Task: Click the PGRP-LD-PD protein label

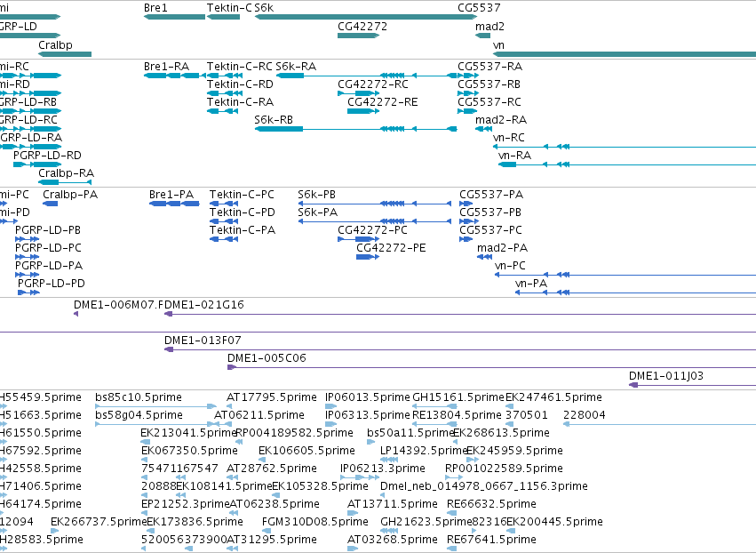Action: point(52,284)
